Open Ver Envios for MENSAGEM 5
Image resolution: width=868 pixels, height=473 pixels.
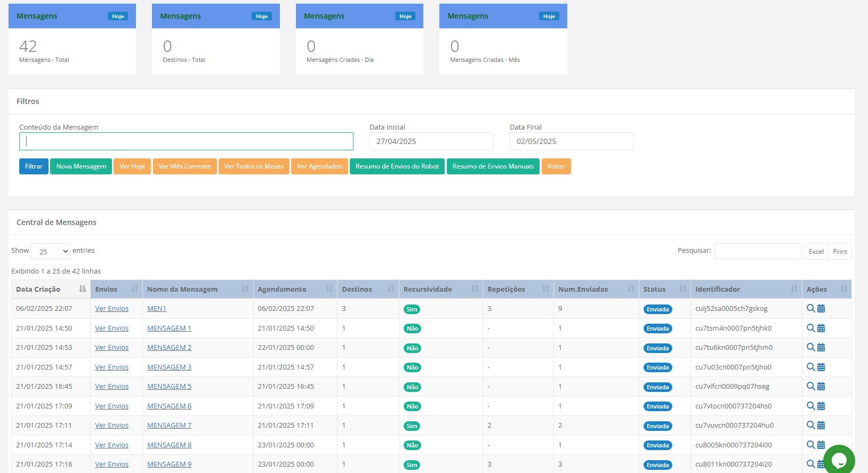pos(111,386)
